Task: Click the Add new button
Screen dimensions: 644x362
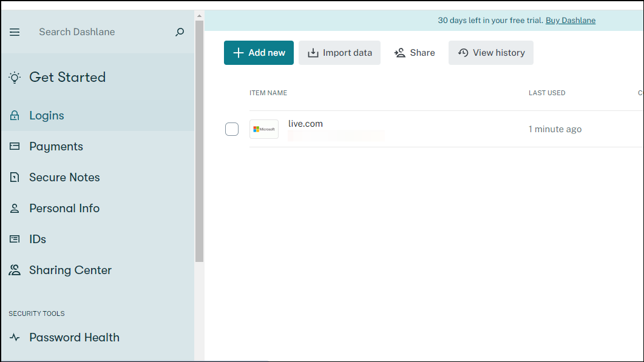Action: [259, 53]
